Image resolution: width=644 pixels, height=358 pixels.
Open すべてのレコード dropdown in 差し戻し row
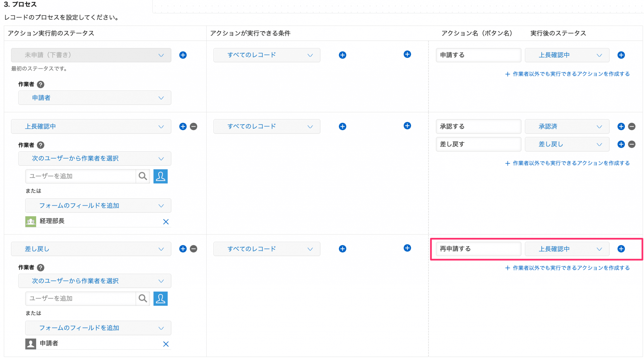pos(267,249)
